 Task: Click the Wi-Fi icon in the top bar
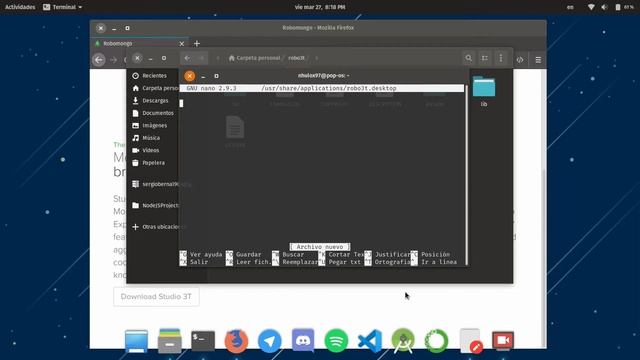click(x=591, y=7)
